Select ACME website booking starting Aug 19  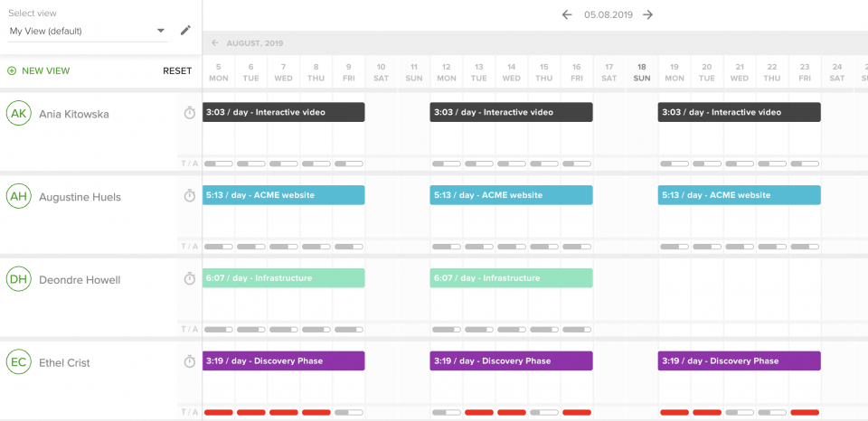tap(739, 195)
